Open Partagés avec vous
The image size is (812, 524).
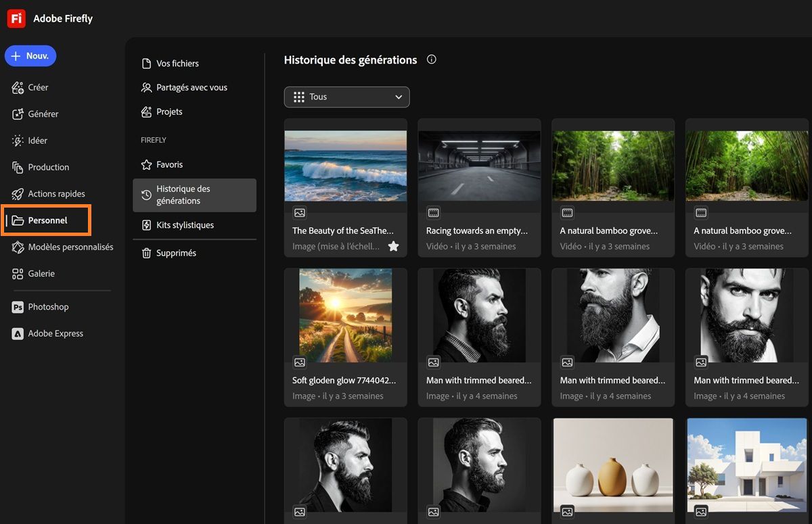[x=191, y=87]
